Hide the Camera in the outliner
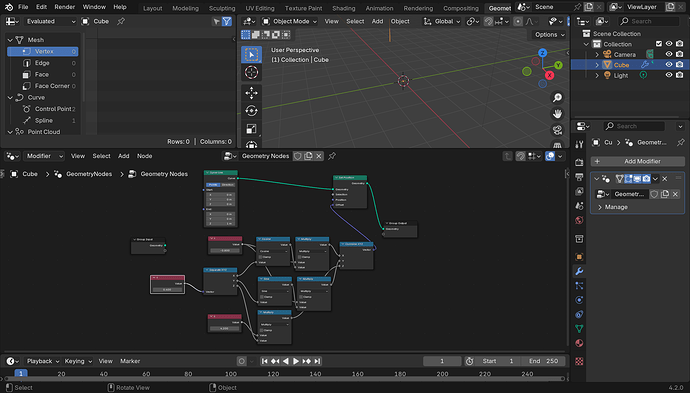Viewport: 690px width, 393px height. pos(669,54)
